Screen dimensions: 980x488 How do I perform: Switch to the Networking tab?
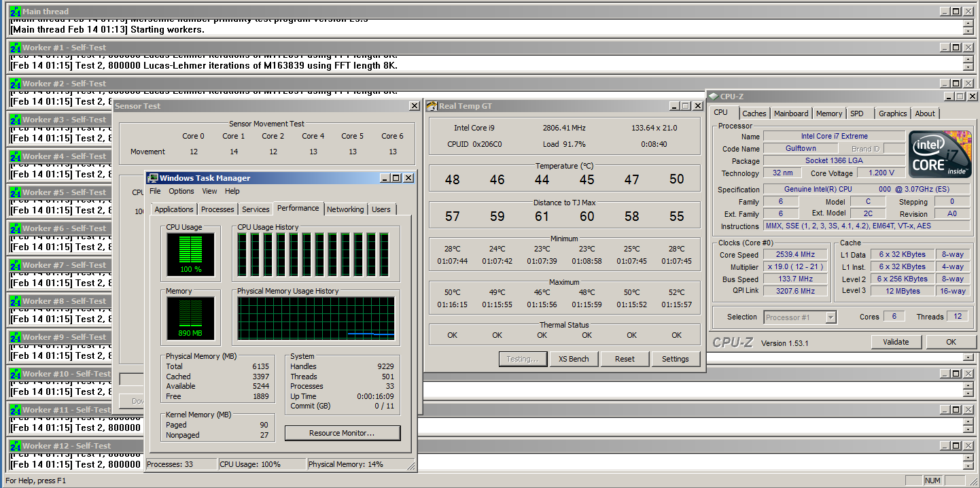point(345,209)
